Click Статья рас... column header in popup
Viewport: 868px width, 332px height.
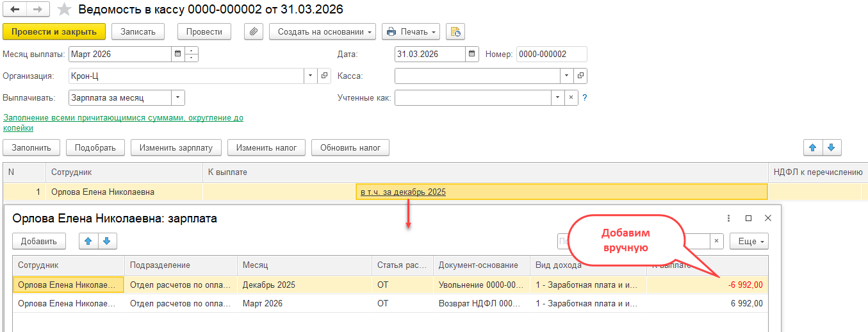[402, 265]
